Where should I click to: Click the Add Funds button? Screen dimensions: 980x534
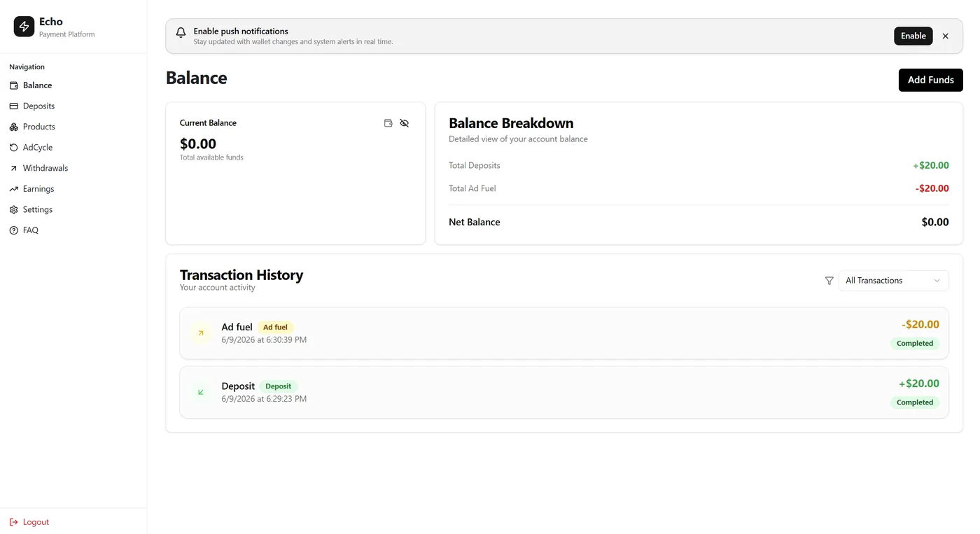(930, 80)
